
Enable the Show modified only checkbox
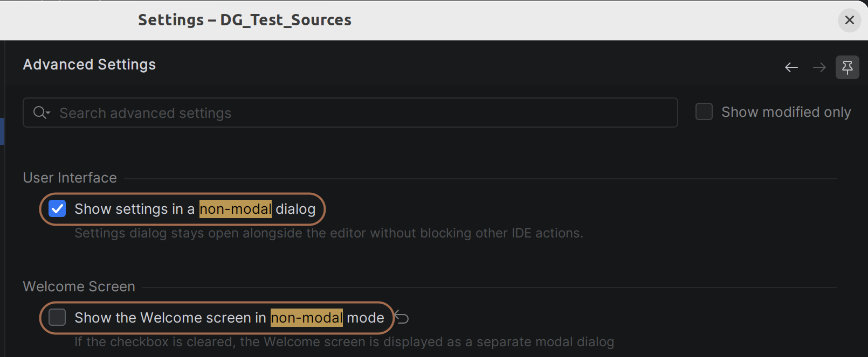(704, 111)
